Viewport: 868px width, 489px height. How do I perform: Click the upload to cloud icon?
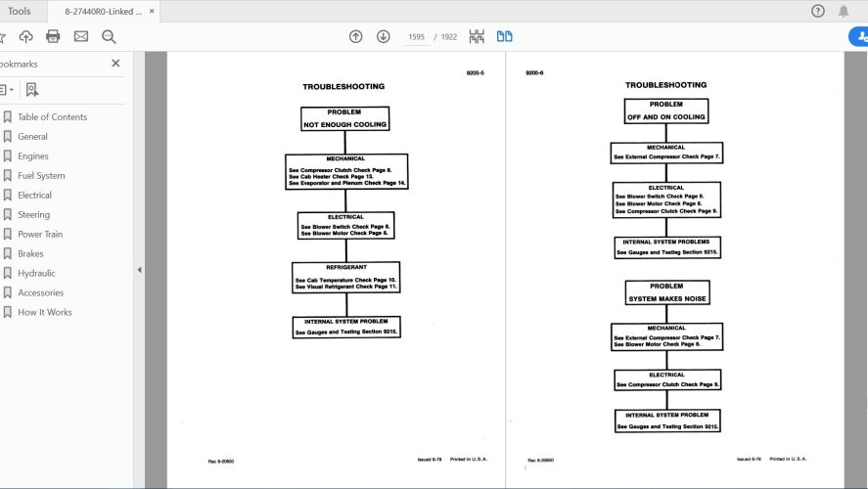(26, 36)
